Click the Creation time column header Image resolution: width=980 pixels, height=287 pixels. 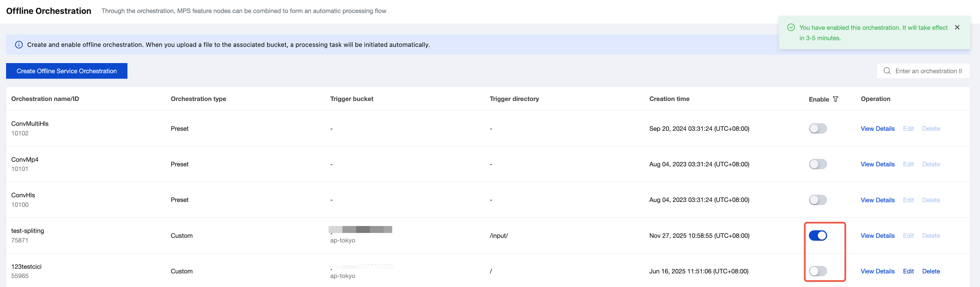[669, 99]
